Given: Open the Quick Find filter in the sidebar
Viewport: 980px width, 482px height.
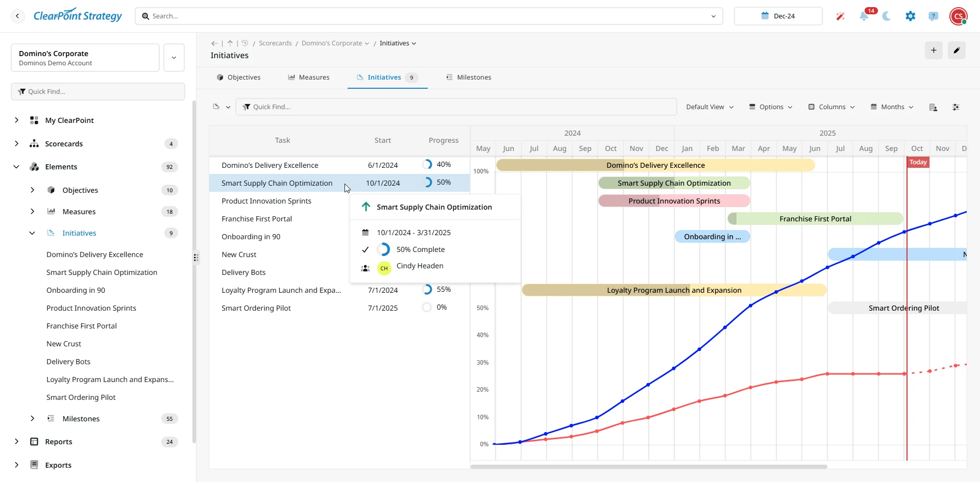Looking at the screenshot, I should [98, 91].
